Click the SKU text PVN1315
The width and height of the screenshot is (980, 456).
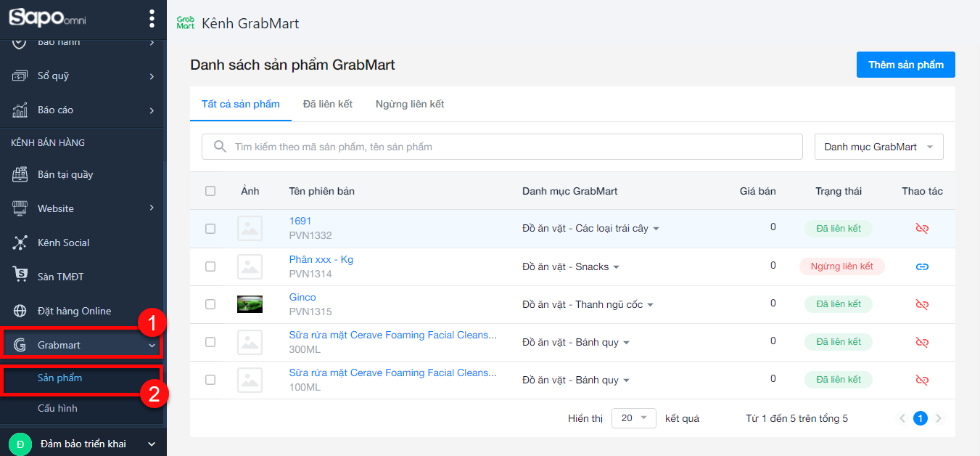click(x=310, y=312)
